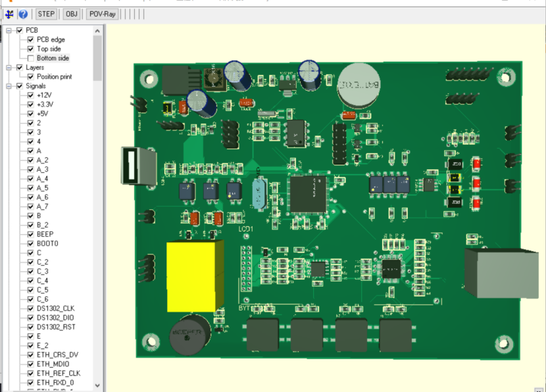
Task: Uncheck the Position print checkbox
Action: coord(31,76)
